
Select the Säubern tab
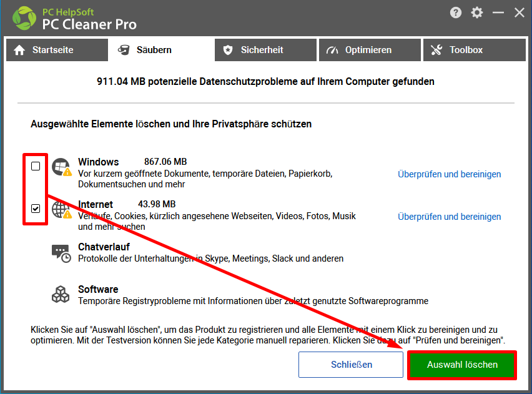point(161,50)
